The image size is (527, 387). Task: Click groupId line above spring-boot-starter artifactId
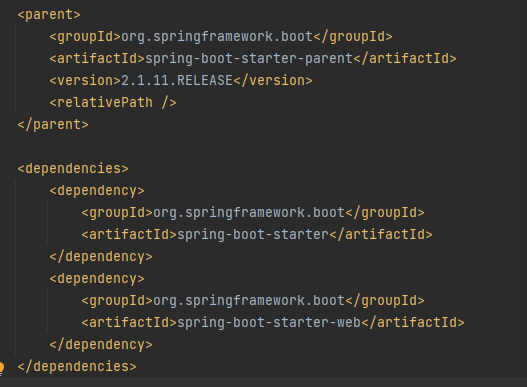pos(253,213)
